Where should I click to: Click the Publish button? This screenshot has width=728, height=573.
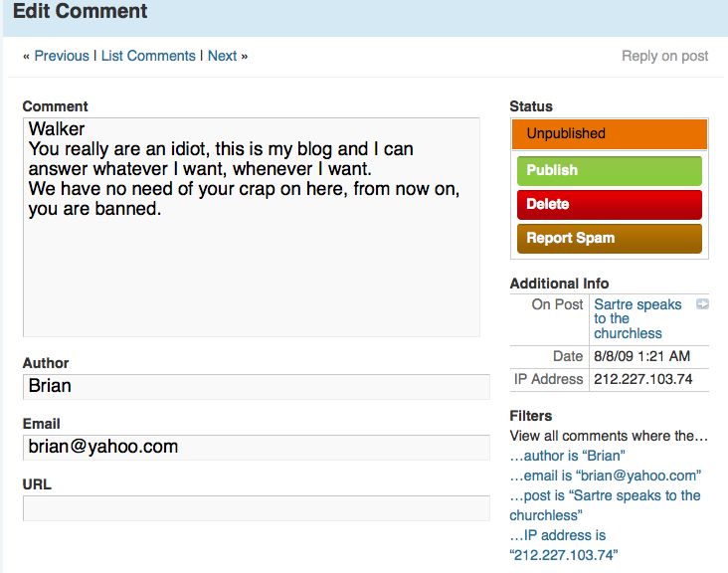click(609, 170)
